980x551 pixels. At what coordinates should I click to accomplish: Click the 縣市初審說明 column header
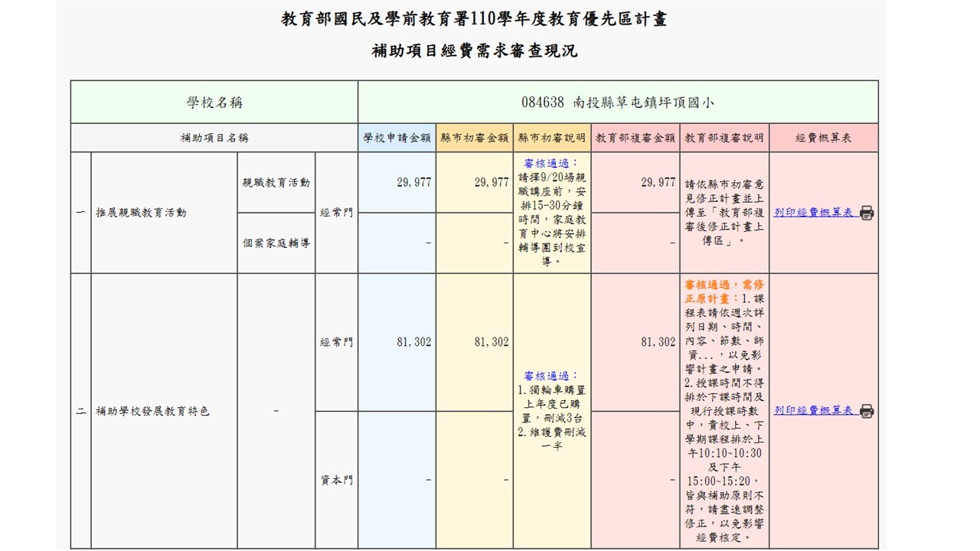coord(552,138)
